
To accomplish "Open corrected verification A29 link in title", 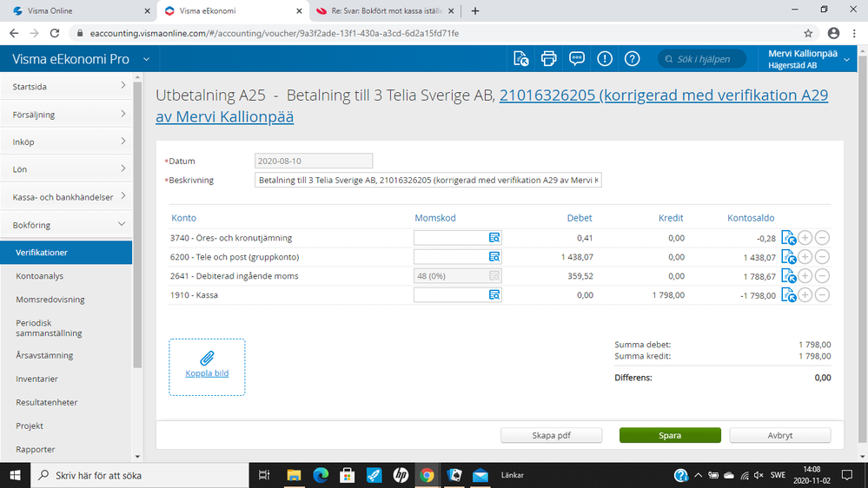I will 492,106.
